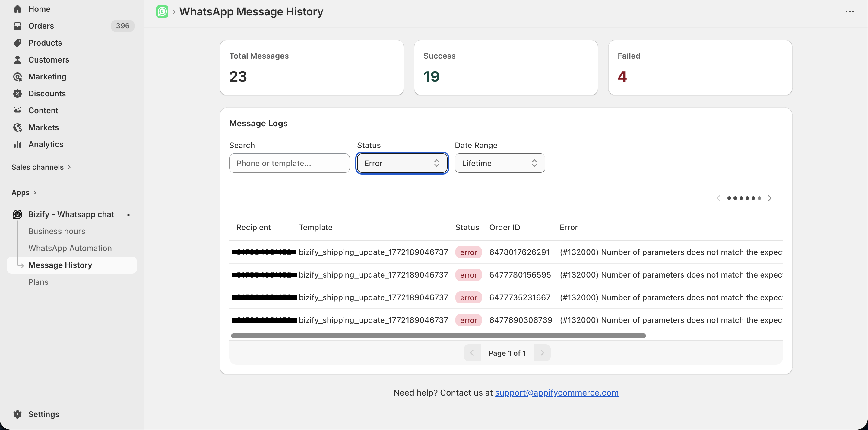Screen dimensions: 868x430
Task: Open Analytics via the bar chart icon
Action: point(18,144)
